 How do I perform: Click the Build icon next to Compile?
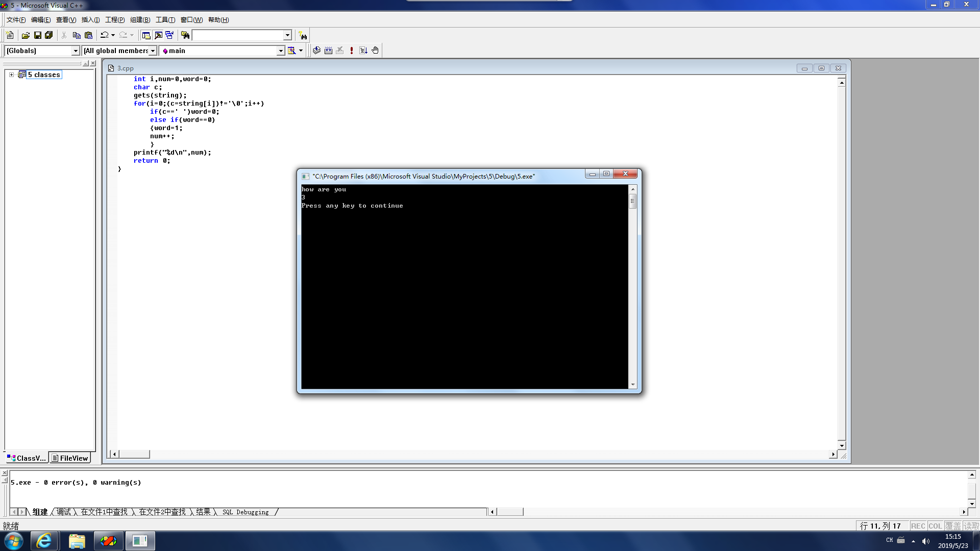(x=328, y=51)
